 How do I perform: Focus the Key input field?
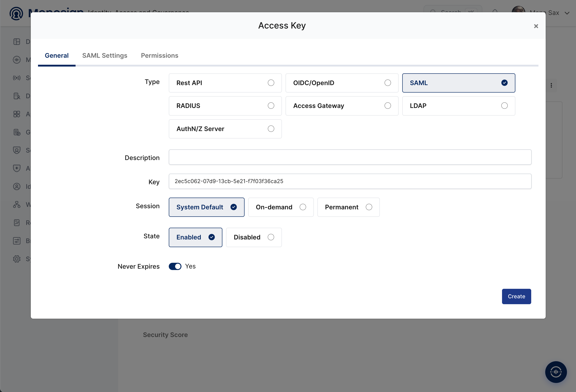click(x=350, y=181)
